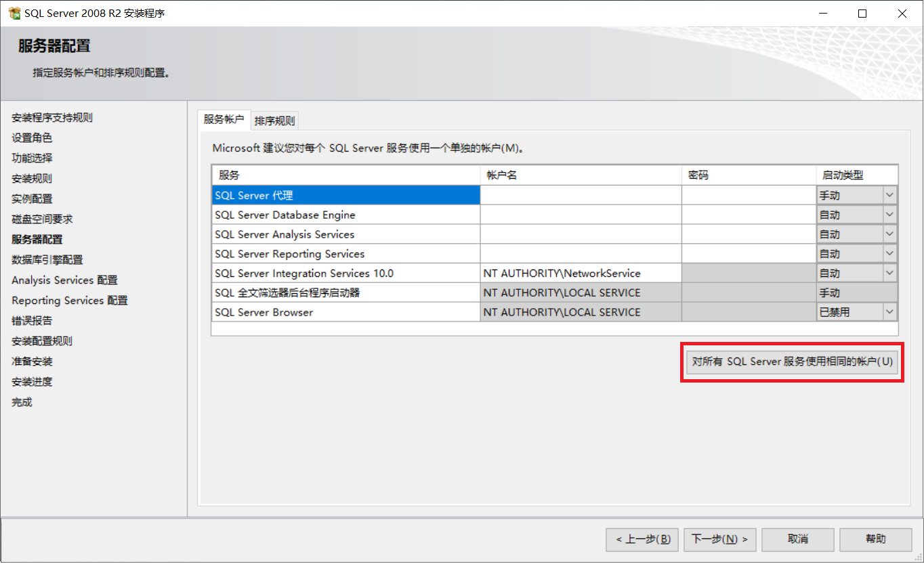
Task: Select the SQL Server Analysis Services row
Action: (x=346, y=234)
